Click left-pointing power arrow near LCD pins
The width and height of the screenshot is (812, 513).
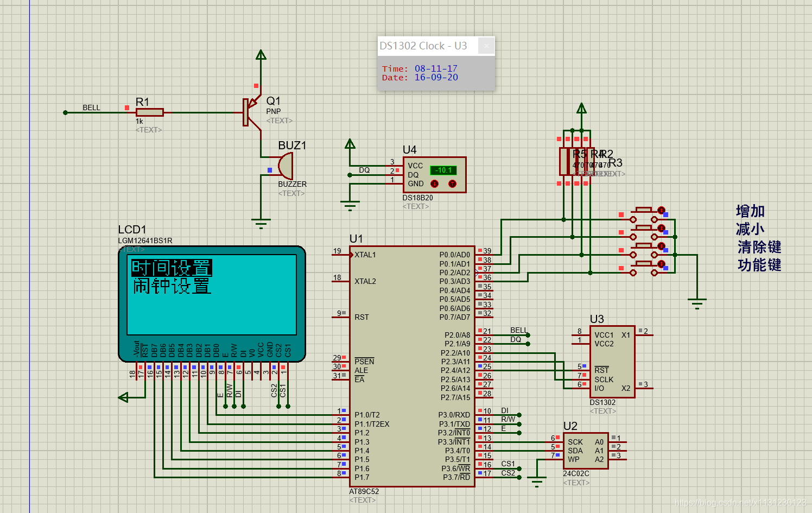pos(124,397)
